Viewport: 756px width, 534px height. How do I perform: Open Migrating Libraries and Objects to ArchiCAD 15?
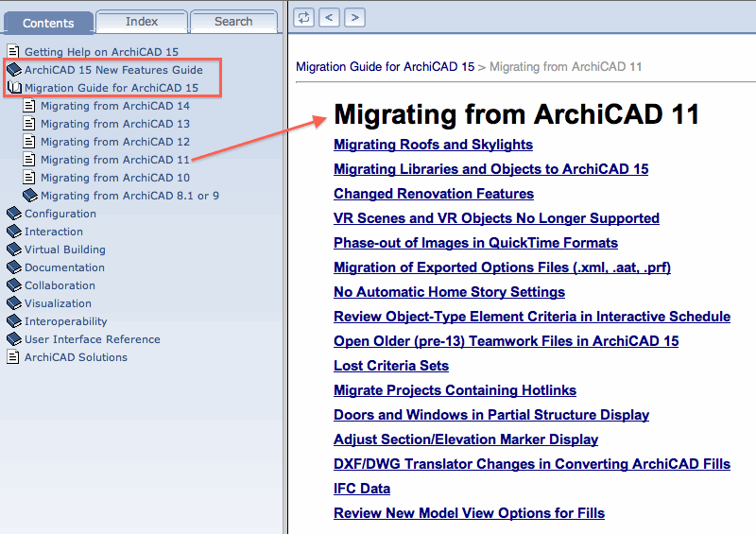coord(490,169)
